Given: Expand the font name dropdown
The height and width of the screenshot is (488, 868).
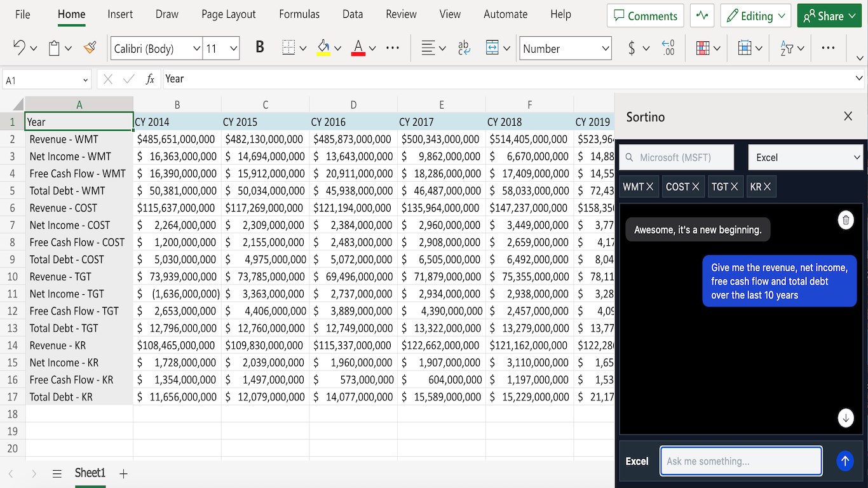Looking at the screenshot, I should (196, 48).
